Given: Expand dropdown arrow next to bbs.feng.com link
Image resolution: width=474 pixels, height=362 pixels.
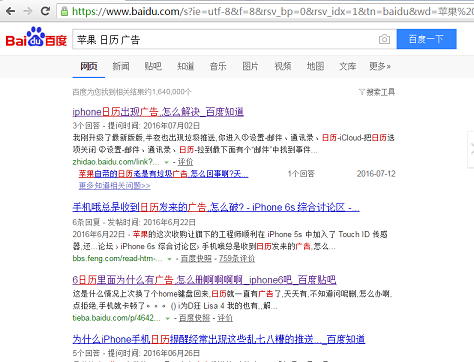Looking at the screenshot, I should pyautogui.click(x=169, y=259).
